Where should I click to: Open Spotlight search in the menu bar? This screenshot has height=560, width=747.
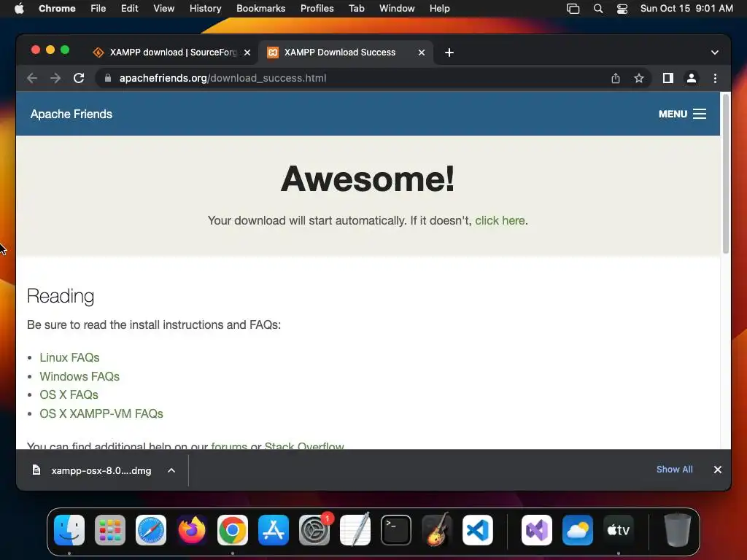click(x=598, y=9)
